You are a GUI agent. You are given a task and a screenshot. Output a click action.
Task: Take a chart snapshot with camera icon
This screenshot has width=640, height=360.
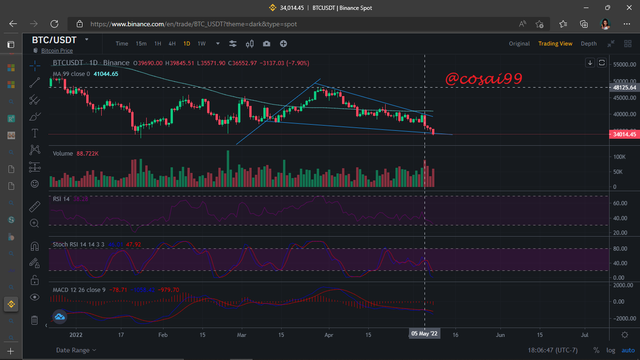(x=267, y=44)
